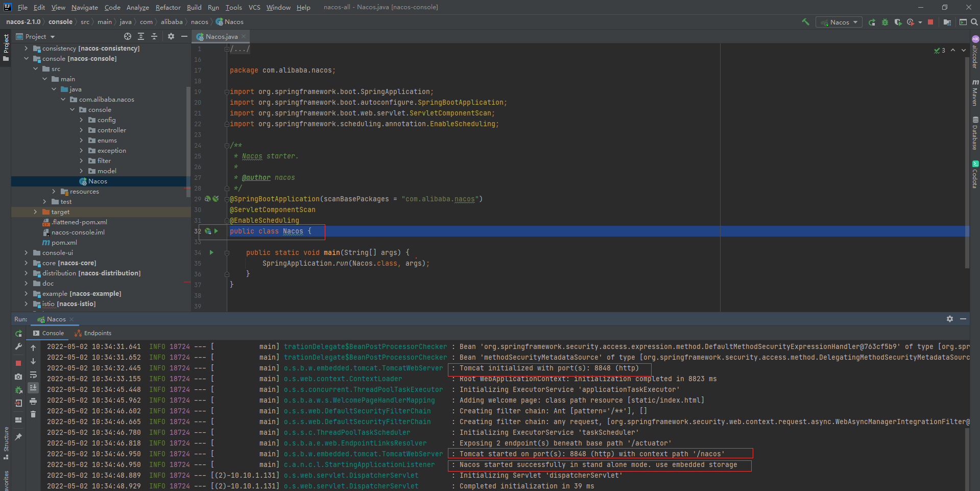This screenshot has width=980, height=491.
Task: Click Up the Stack Trace arrow
Action: coord(33,348)
